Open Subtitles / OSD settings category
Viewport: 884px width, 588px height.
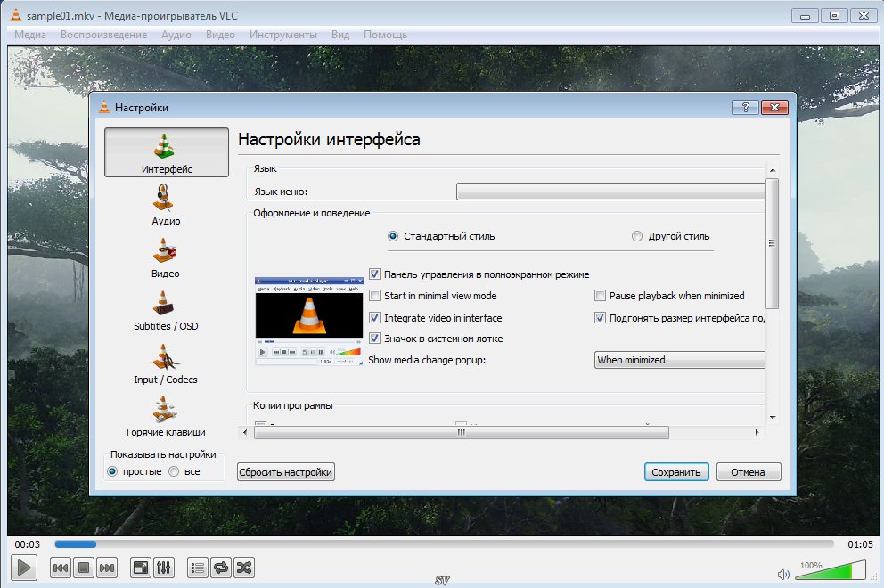click(x=166, y=310)
